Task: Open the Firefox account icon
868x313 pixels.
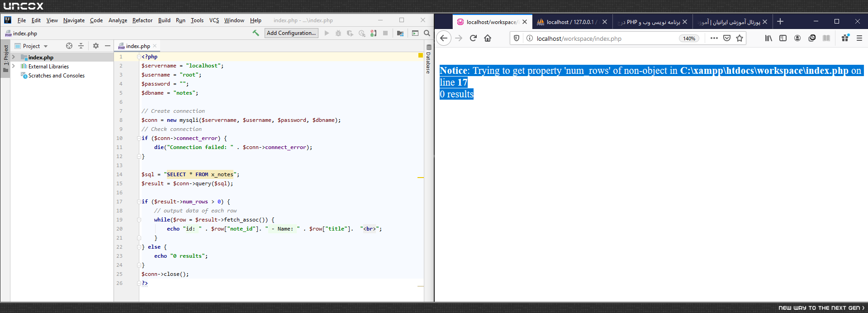Action: pos(797,38)
